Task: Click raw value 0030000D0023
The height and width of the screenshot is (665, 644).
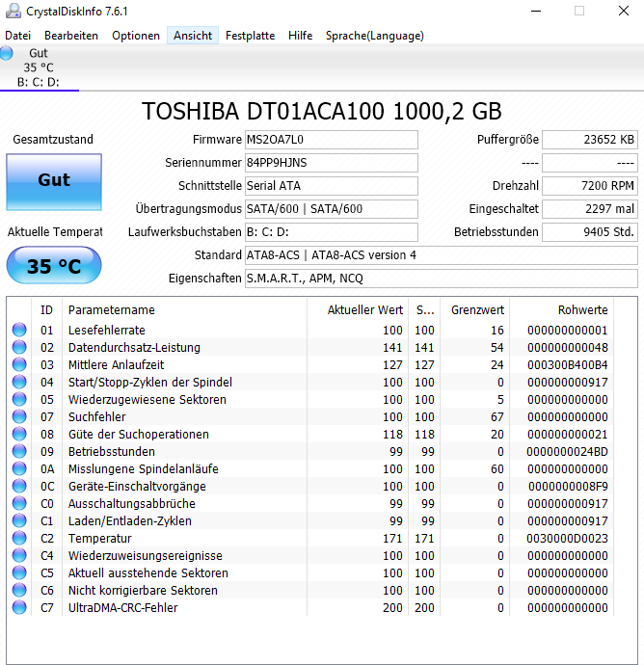Action: (567, 539)
